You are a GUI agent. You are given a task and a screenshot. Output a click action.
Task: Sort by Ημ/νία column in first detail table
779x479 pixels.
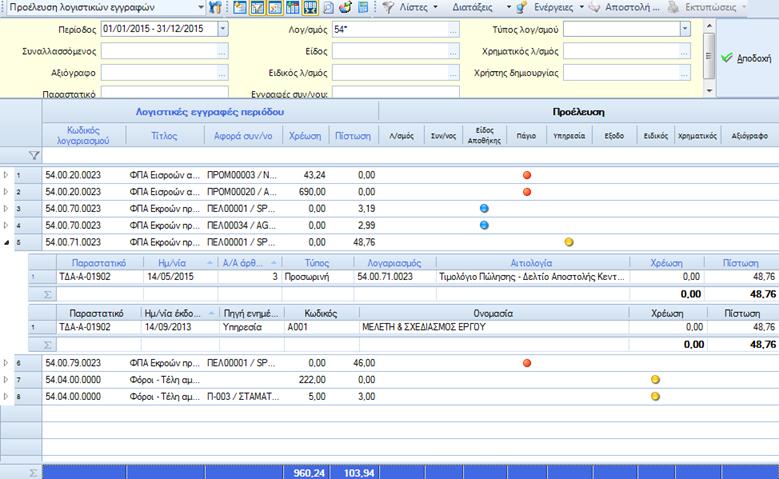click(x=180, y=263)
